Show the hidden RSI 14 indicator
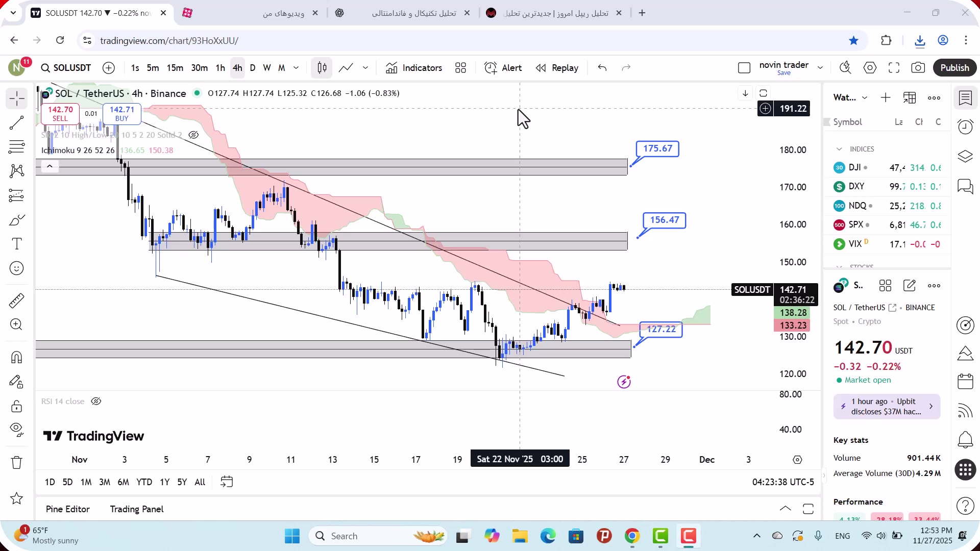The height and width of the screenshot is (551, 980). (96, 402)
